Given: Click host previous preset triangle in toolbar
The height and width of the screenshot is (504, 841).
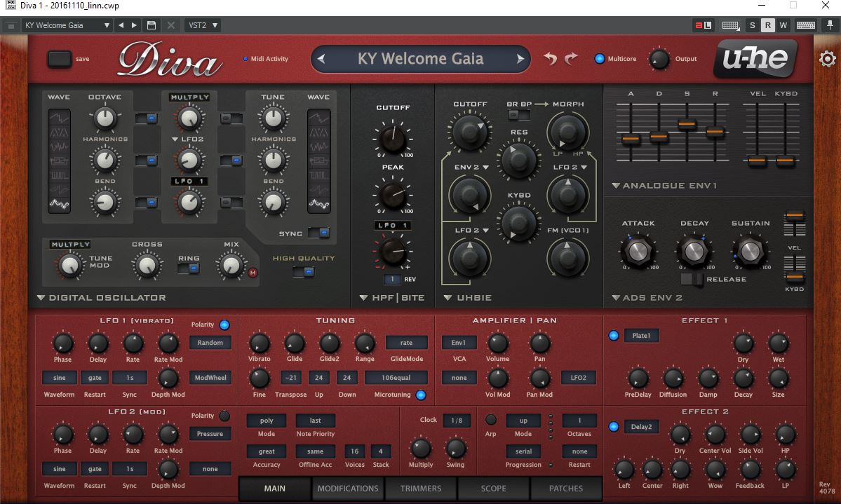Looking at the screenshot, I should tap(121, 25).
